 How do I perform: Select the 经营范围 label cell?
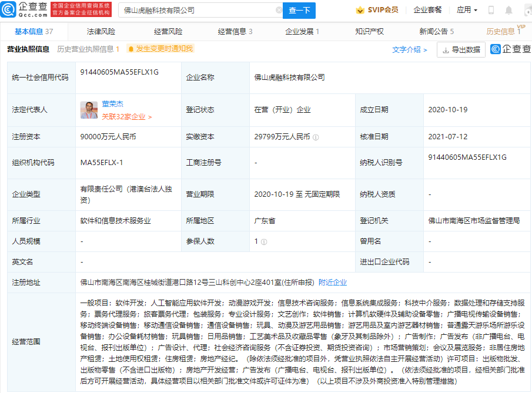[41, 342]
